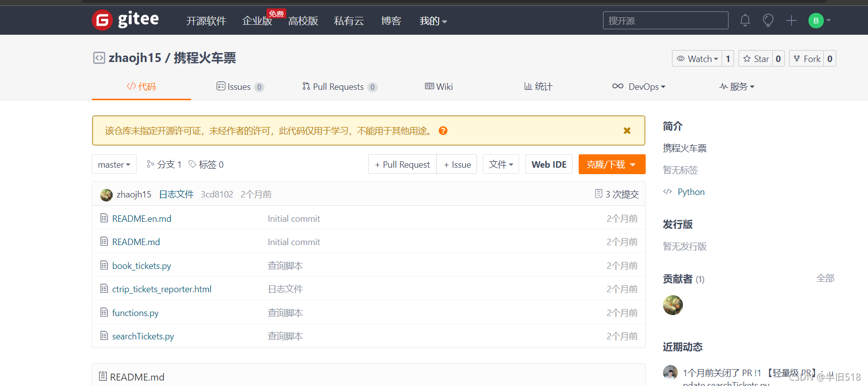Click the commits icon beside 3 次提交

coord(599,193)
